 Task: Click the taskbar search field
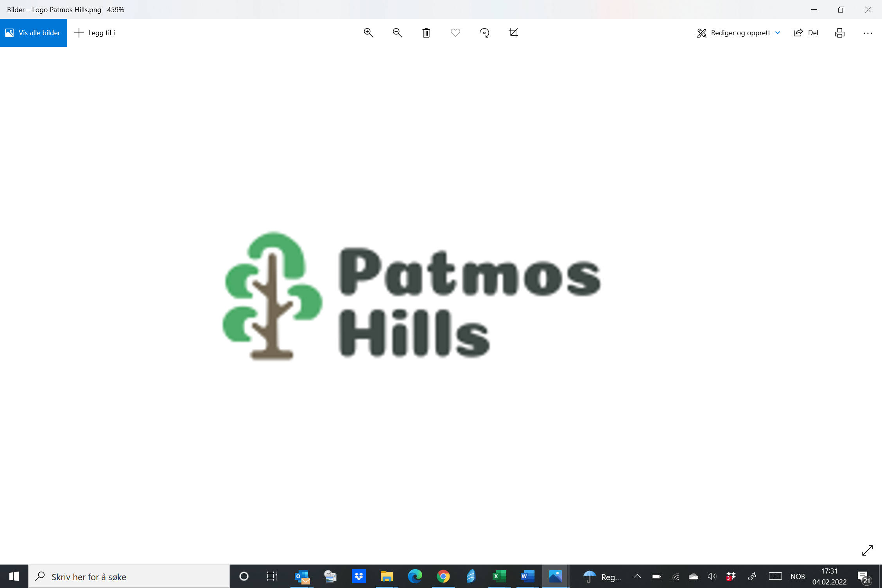tap(129, 577)
